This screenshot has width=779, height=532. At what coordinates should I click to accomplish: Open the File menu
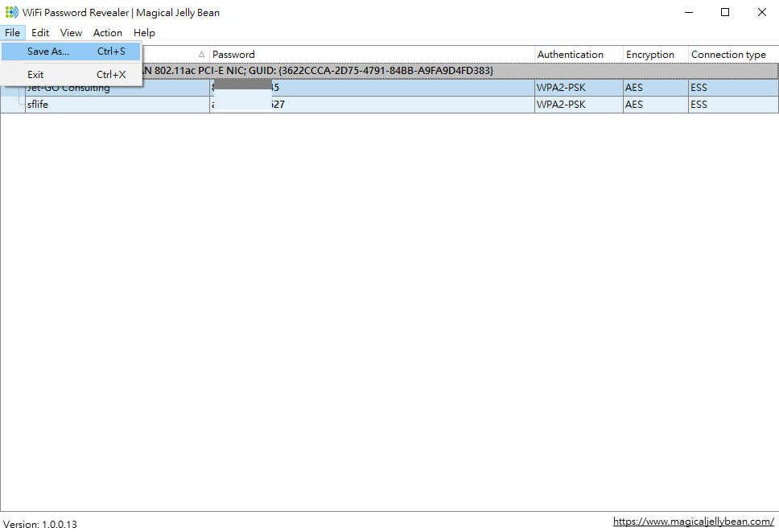[x=12, y=33]
